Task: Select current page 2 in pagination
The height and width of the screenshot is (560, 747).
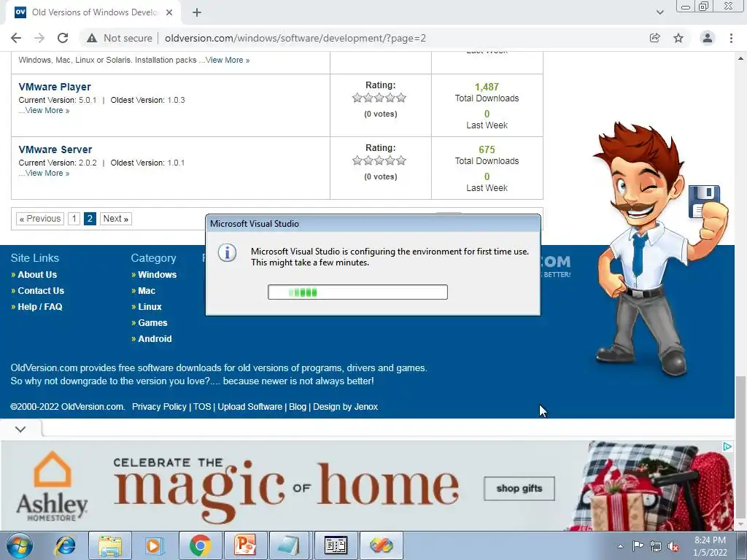Action: pos(90,219)
